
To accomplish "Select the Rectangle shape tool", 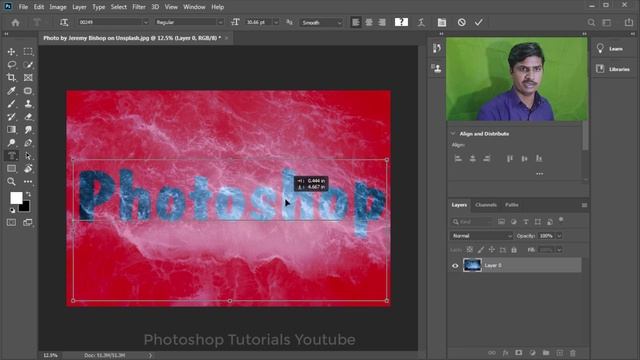I will point(11,169).
